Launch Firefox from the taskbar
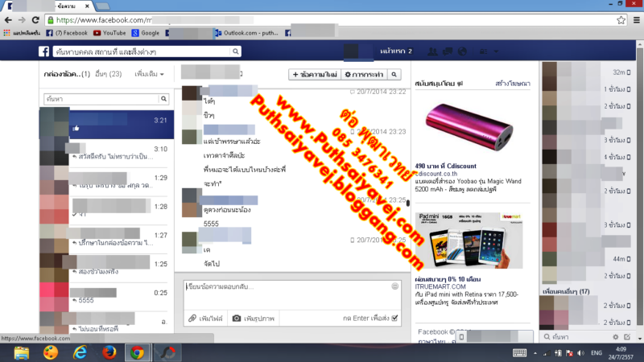Viewport: 644px width, 362px height. (109, 352)
